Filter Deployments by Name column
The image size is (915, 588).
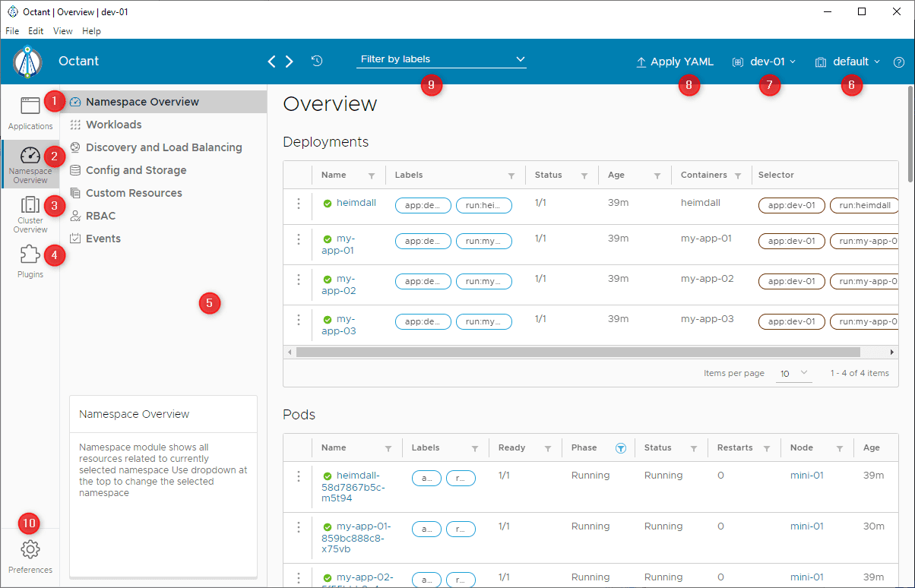pos(372,175)
